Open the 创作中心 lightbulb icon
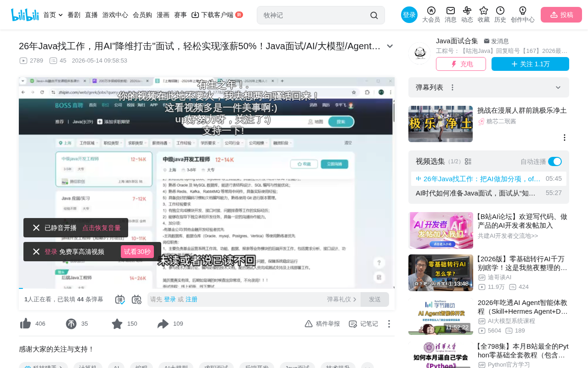588x368 pixels. [x=523, y=15]
